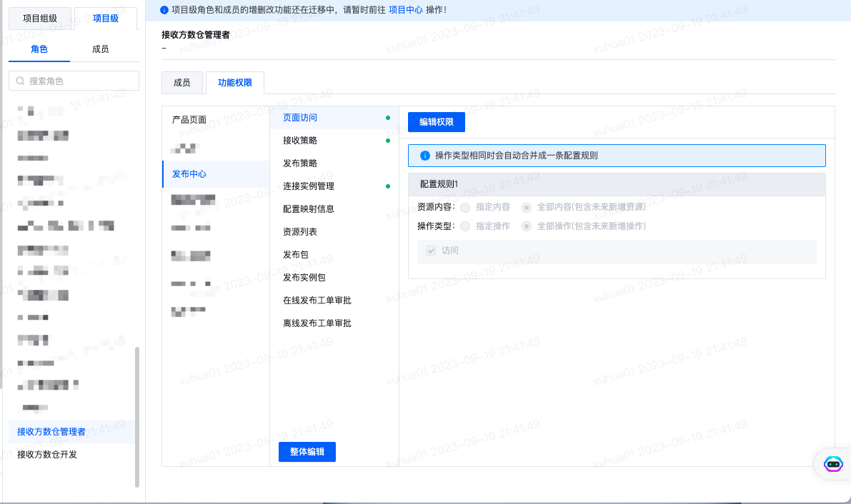
Task: Open the 功能权限 tab
Action: [235, 83]
